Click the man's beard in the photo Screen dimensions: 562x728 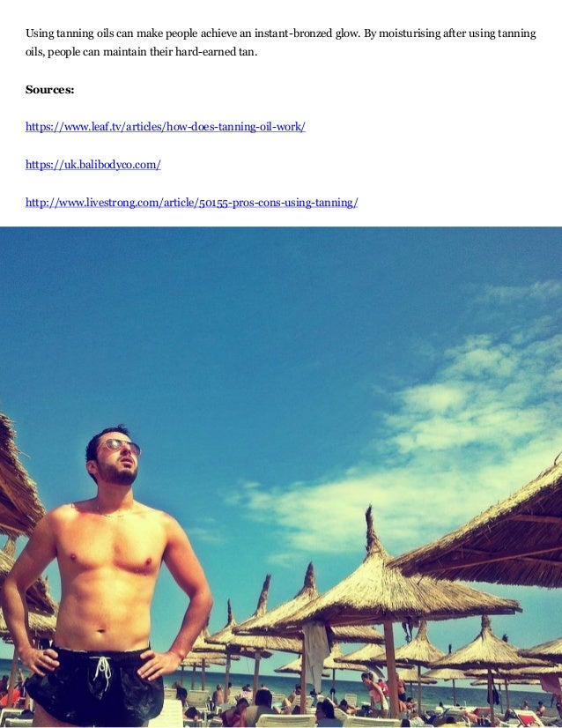click(118, 474)
